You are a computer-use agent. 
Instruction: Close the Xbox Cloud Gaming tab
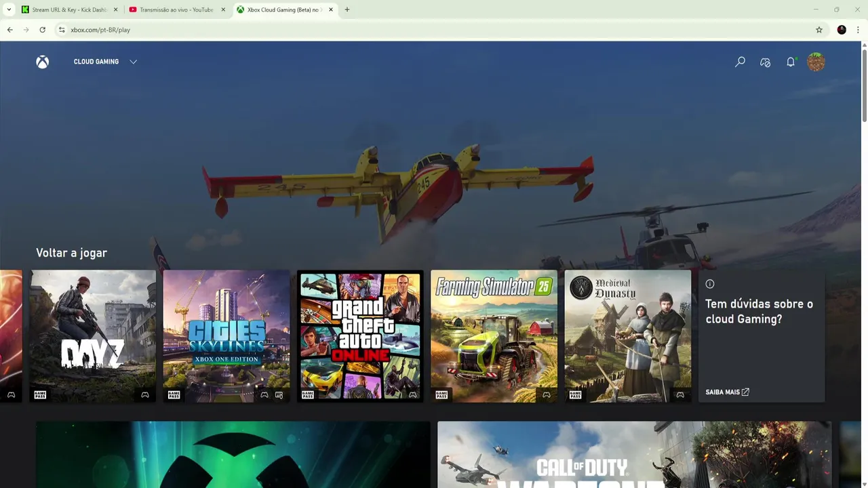331,9
